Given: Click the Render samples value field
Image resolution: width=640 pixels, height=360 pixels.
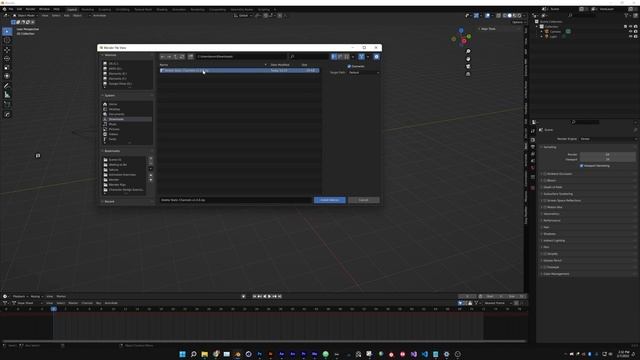Looking at the screenshot, I should click(607, 154).
